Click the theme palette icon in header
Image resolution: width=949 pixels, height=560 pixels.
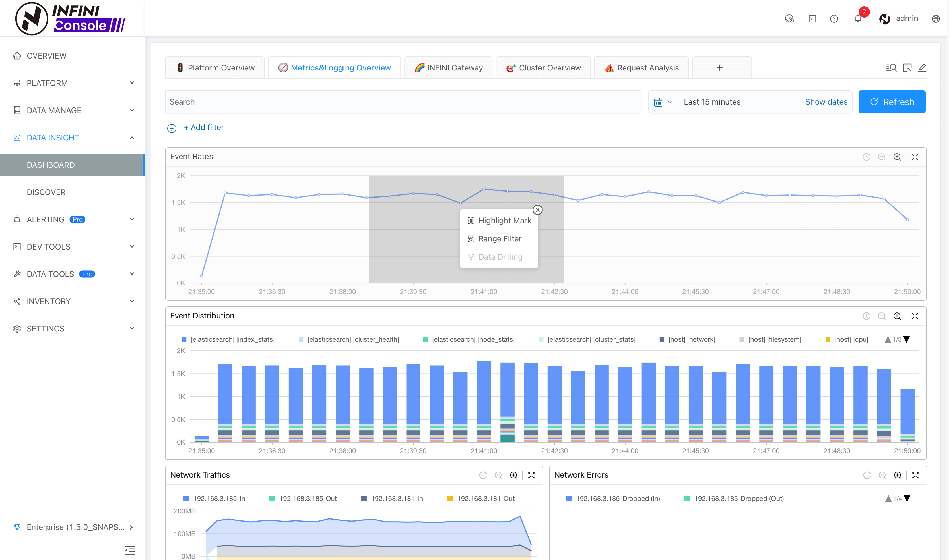point(789,18)
